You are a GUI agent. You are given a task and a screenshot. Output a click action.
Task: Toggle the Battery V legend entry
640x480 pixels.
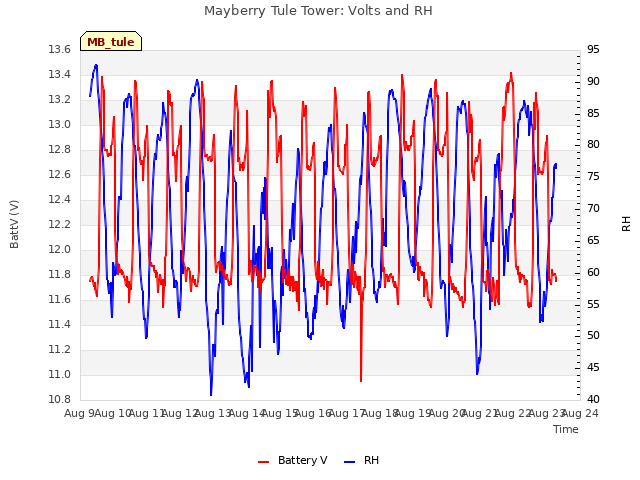[x=292, y=460]
